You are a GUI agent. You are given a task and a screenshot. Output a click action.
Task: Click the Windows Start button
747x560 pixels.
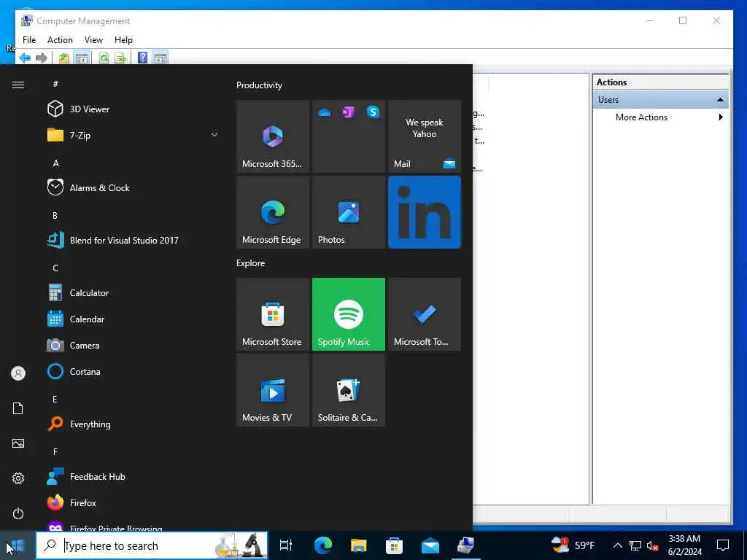(18, 545)
